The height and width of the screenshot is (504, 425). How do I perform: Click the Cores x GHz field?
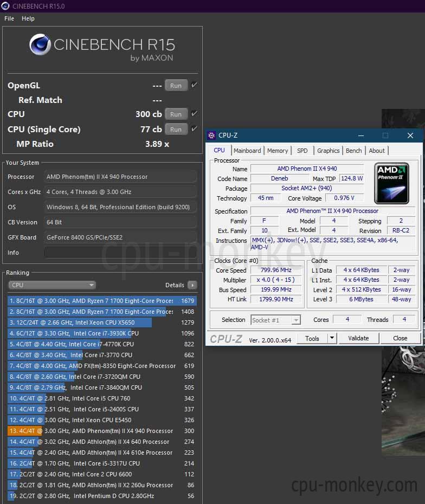tap(120, 192)
